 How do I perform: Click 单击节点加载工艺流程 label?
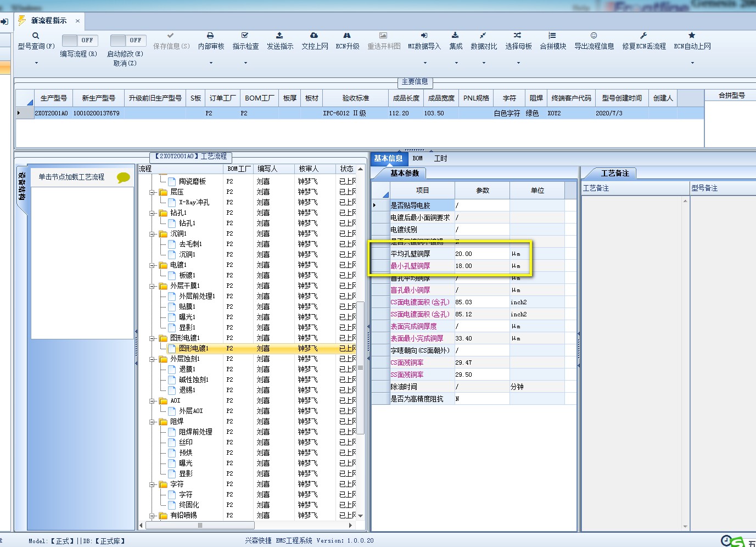coord(71,177)
